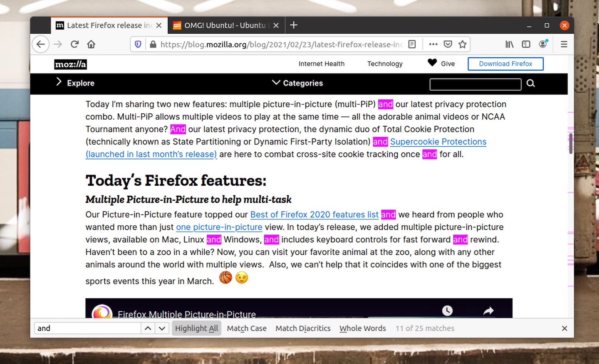
Task: Reload the current page
Action: pyautogui.click(x=74, y=44)
